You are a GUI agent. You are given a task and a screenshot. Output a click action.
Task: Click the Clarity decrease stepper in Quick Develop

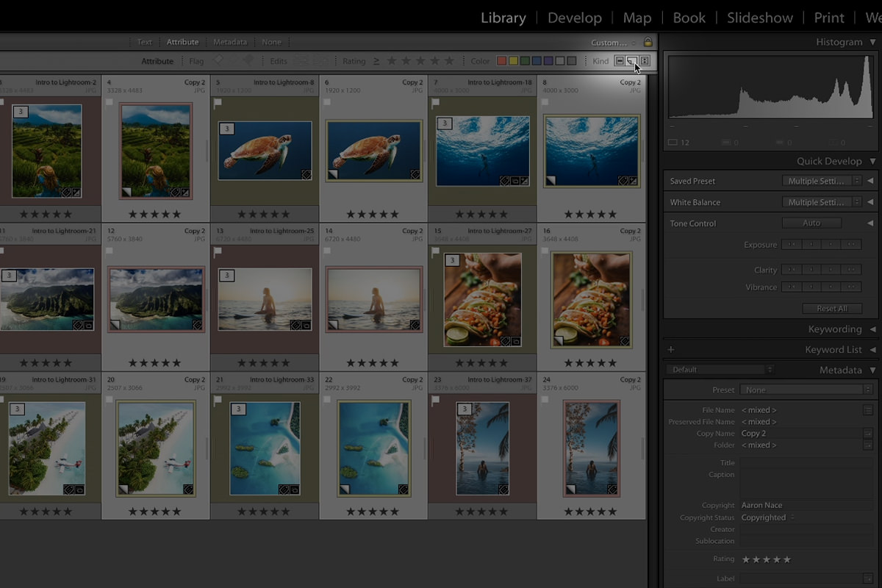tap(812, 269)
